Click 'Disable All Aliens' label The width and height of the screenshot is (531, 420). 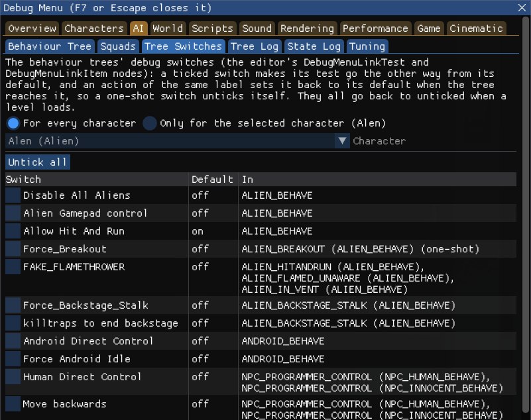click(77, 195)
